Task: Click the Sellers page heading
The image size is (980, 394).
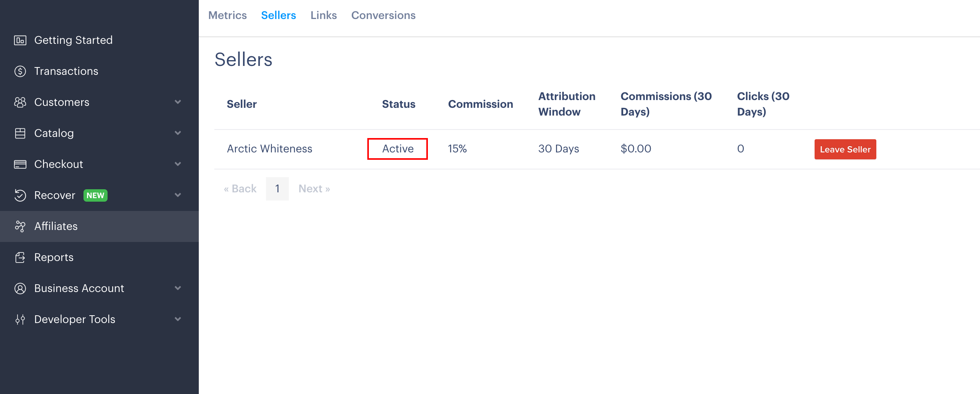Action: [243, 60]
